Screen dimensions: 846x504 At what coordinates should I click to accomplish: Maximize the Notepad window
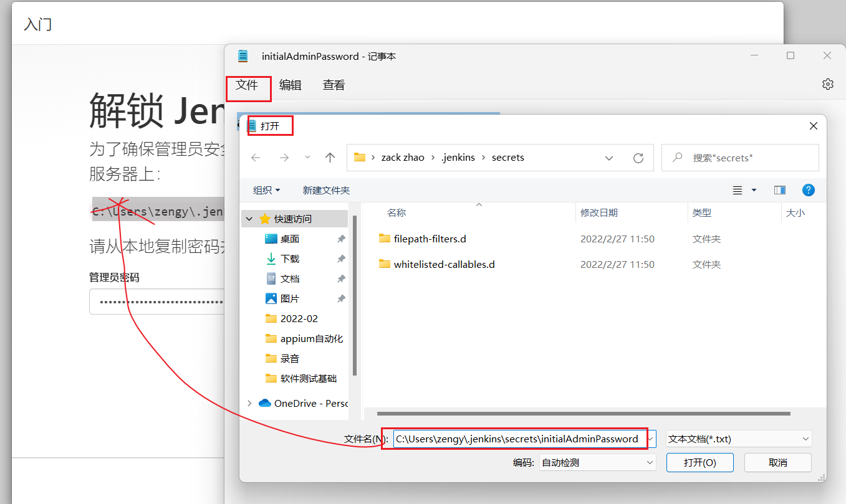(791, 55)
